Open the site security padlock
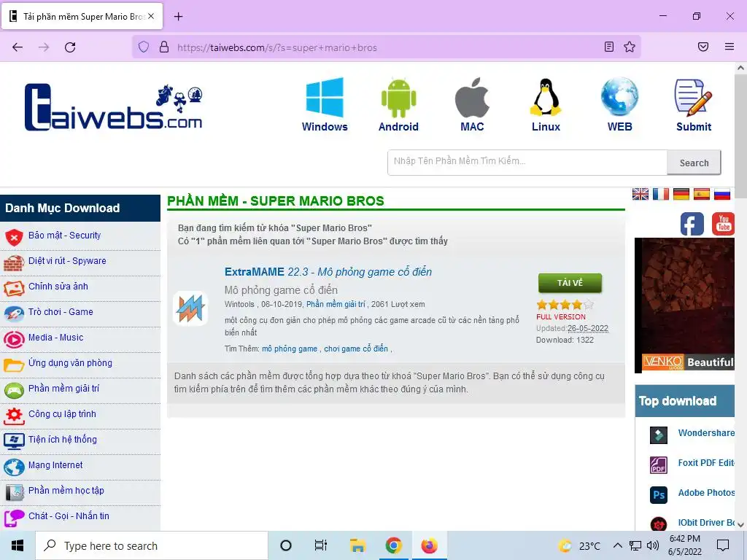The height and width of the screenshot is (560, 747). pyautogui.click(x=164, y=47)
